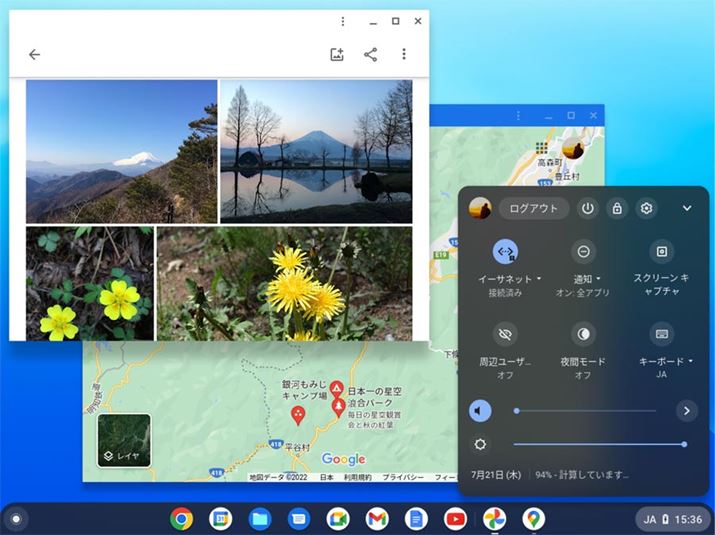Collapse the quick settings panel chevron

pyautogui.click(x=687, y=208)
